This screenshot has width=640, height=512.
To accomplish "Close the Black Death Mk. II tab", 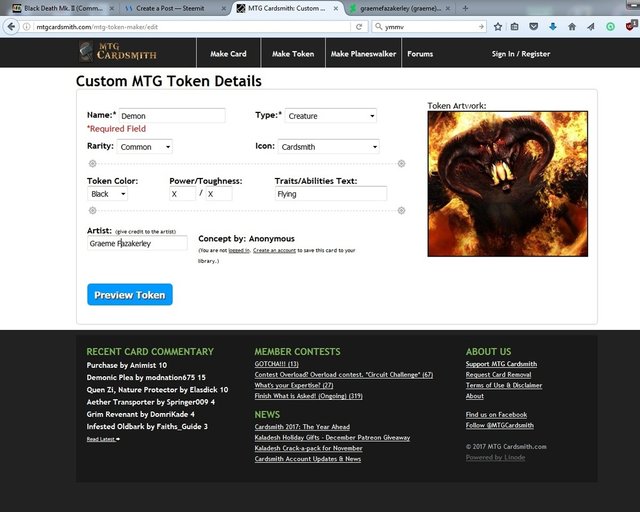I will (111, 8).
